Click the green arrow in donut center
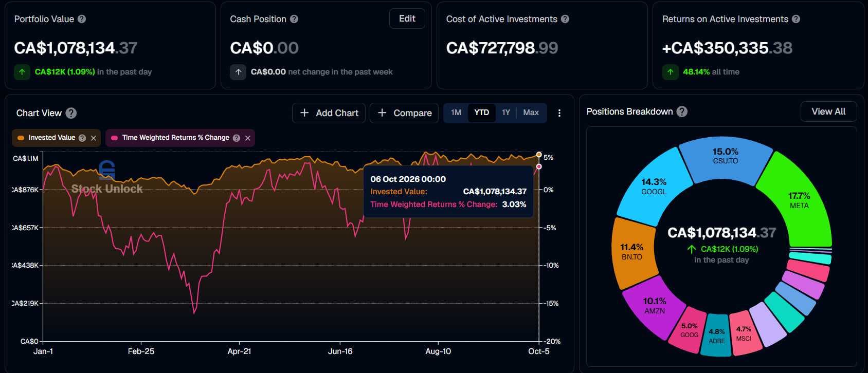Screen dimensions: 868x373 [x=692, y=249]
